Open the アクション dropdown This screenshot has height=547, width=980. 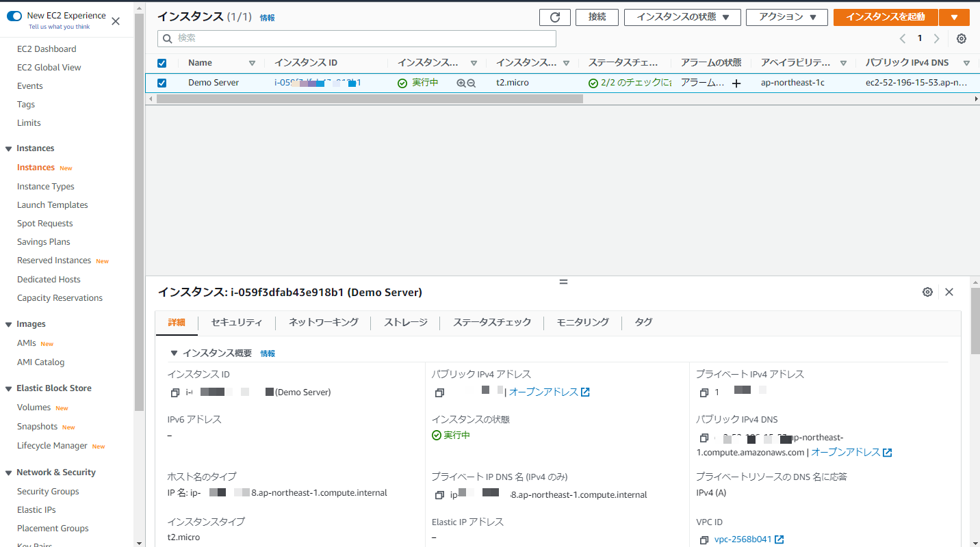[786, 17]
